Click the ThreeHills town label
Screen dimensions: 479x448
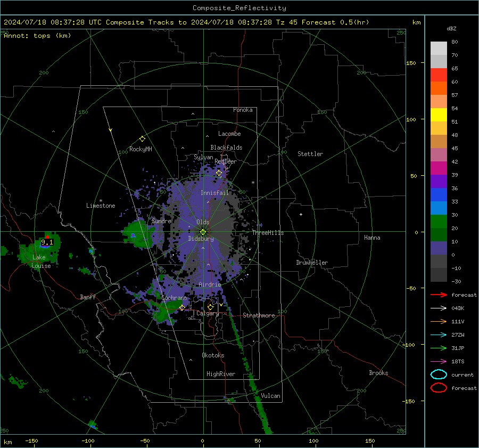(x=268, y=233)
